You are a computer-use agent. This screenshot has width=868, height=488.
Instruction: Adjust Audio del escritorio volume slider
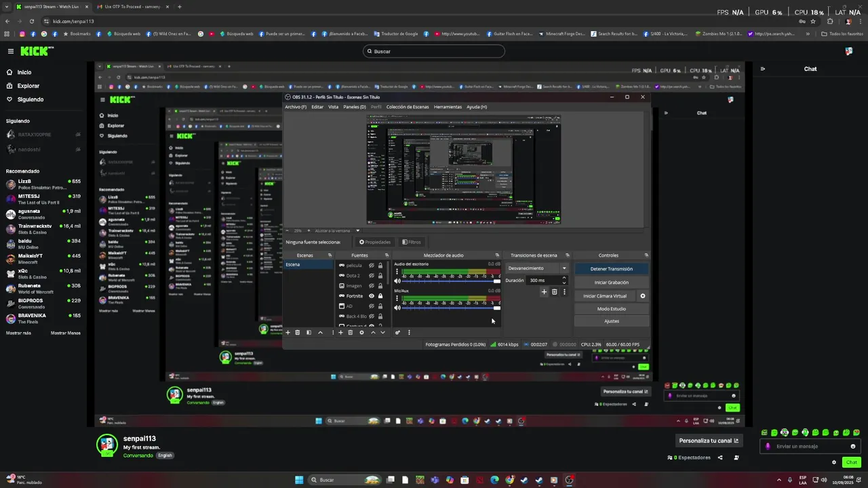pyautogui.click(x=451, y=281)
